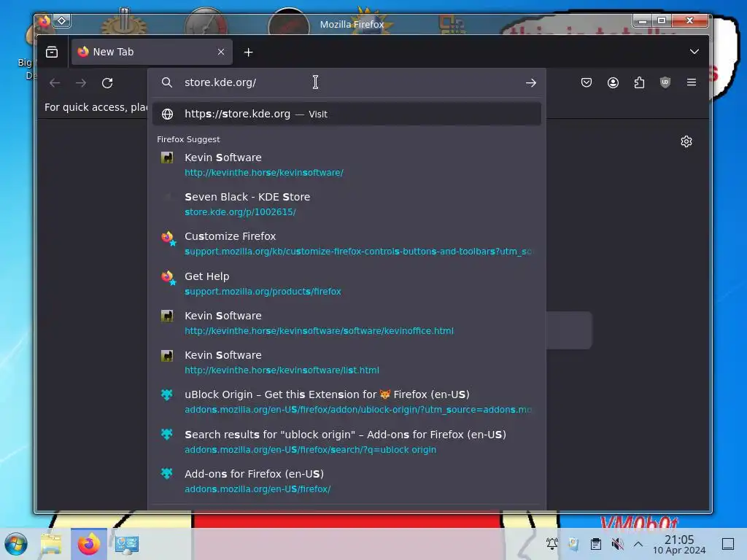Open Search results for "ublock origin" suggestion
Viewport: 747px width, 560px height.
click(347, 441)
